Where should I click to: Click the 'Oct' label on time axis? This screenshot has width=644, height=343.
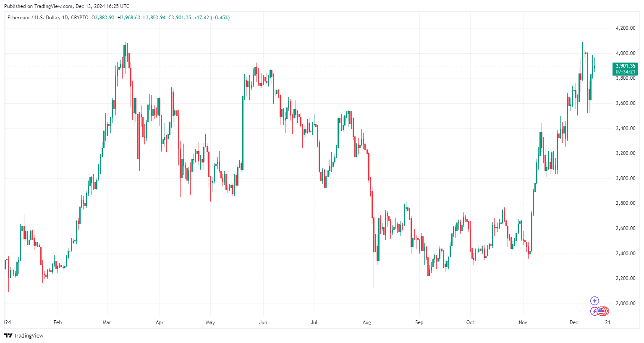[470, 322]
